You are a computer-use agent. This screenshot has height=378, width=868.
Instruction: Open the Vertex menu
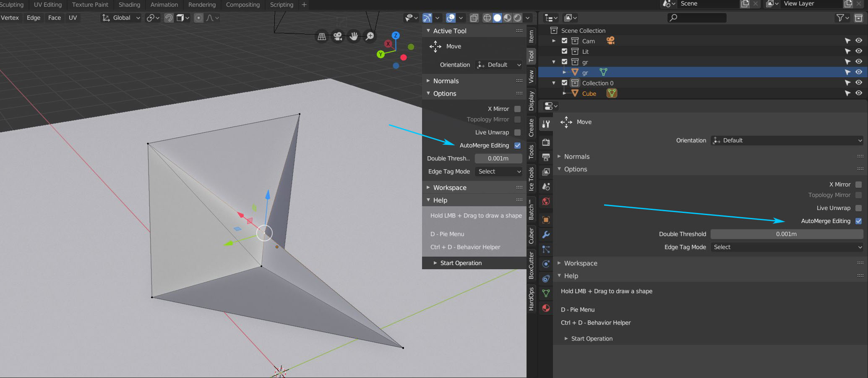point(10,18)
